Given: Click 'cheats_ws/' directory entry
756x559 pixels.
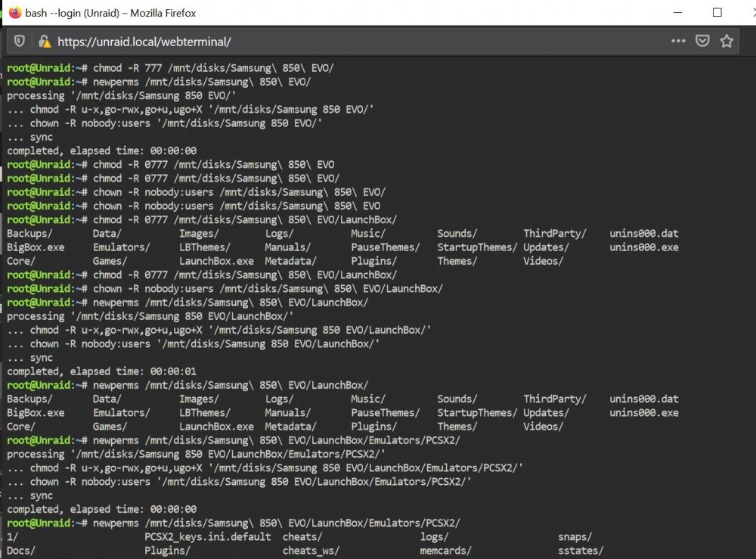Looking at the screenshot, I should pyautogui.click(x=311, y=551).
